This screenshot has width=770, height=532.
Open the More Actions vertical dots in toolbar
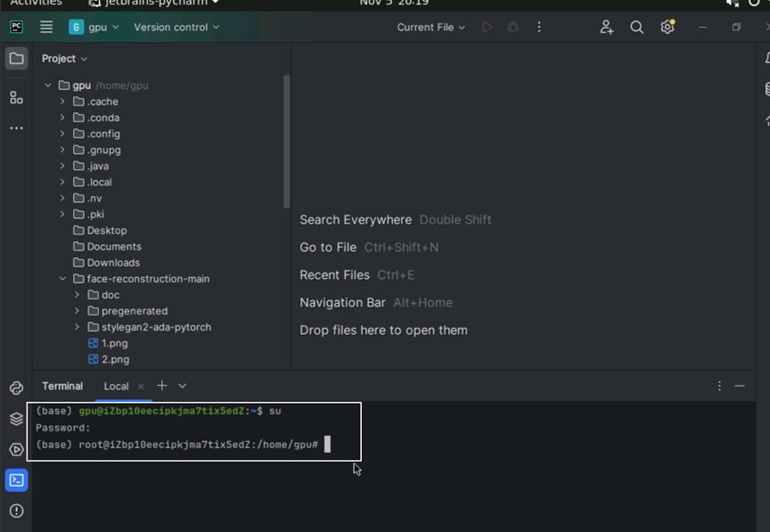(539, 27)
